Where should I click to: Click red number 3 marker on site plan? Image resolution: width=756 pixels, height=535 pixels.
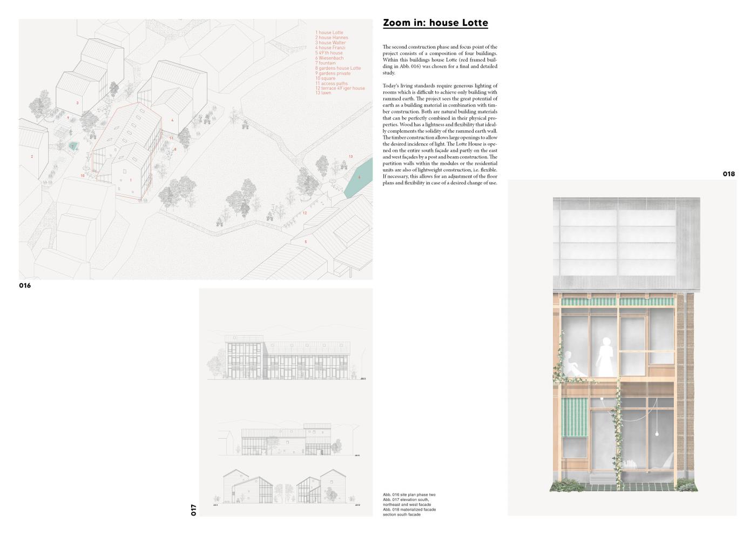click(77, 103)
